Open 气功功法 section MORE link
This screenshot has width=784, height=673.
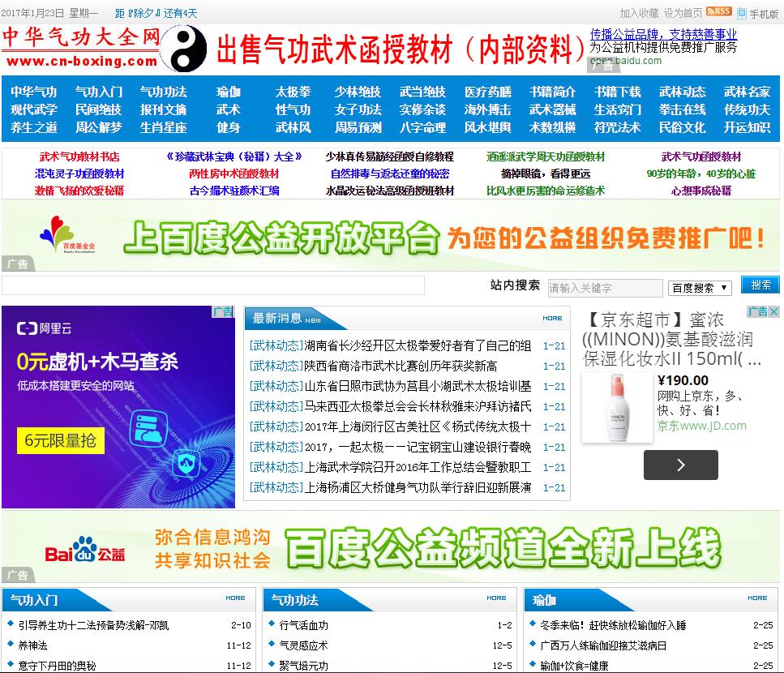point(496,598)
